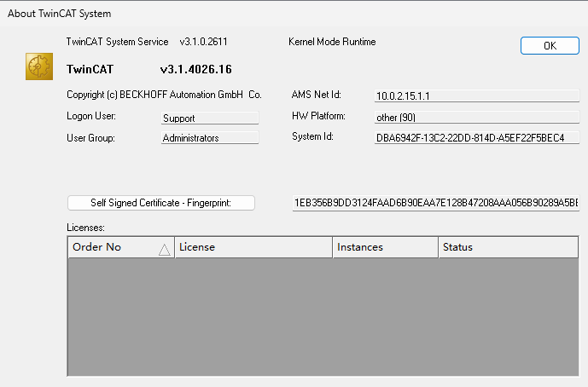588x387 pixels.
Task: Select the User Group Administrators field
Action: pyautogui.click(x=209, y=138)
